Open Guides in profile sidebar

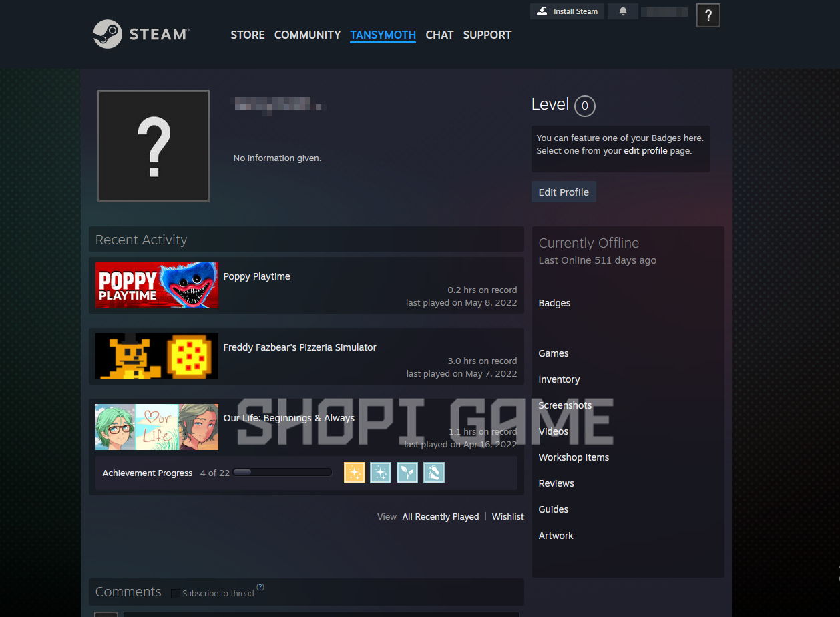(554, 509)
